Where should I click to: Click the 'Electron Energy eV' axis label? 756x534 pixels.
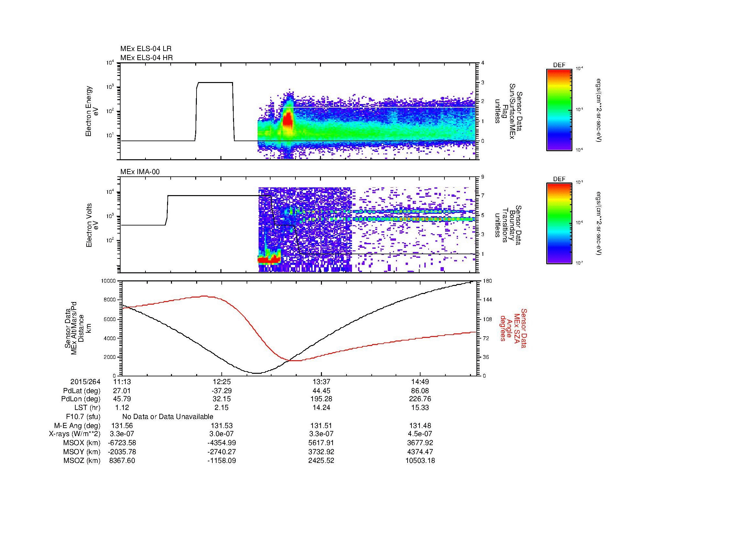point(92,111)
